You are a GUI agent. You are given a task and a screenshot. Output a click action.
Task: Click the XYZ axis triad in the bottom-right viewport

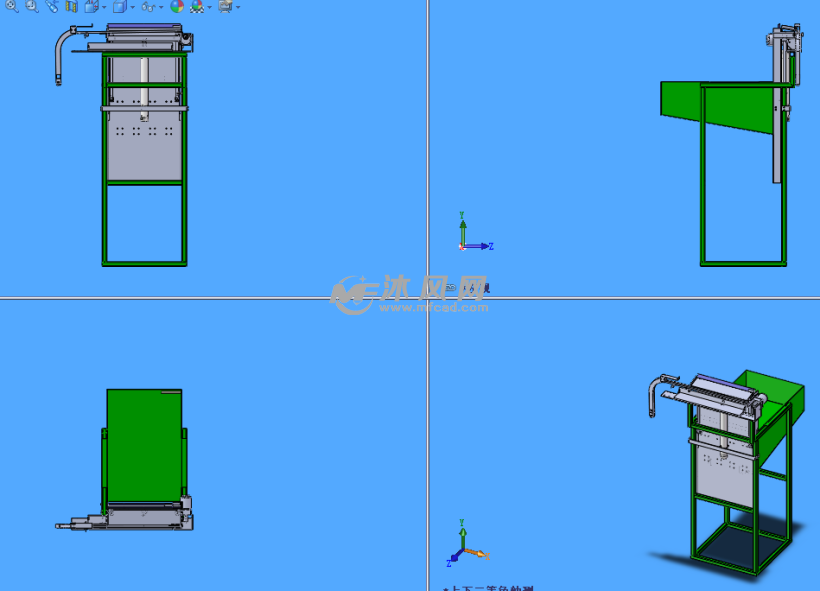468,543
